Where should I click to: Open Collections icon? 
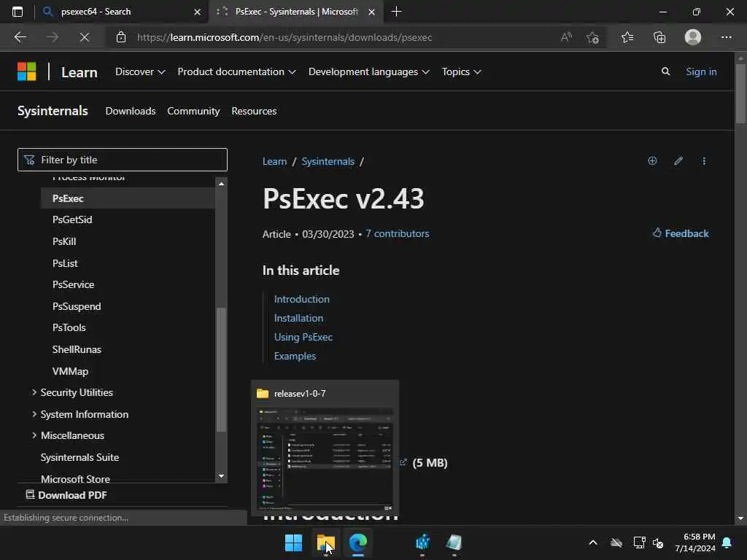coord(659,37)
